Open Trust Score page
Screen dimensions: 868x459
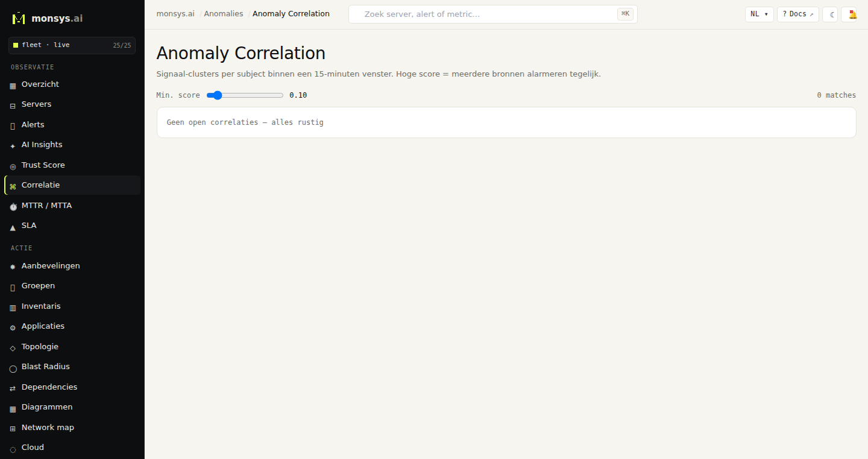tap(72, 165)
